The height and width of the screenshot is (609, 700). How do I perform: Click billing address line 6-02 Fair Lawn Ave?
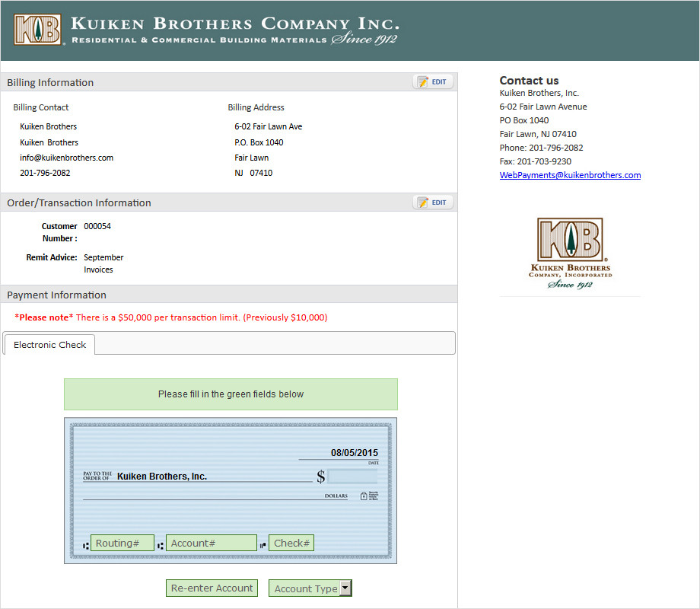[x=269, y=126]
